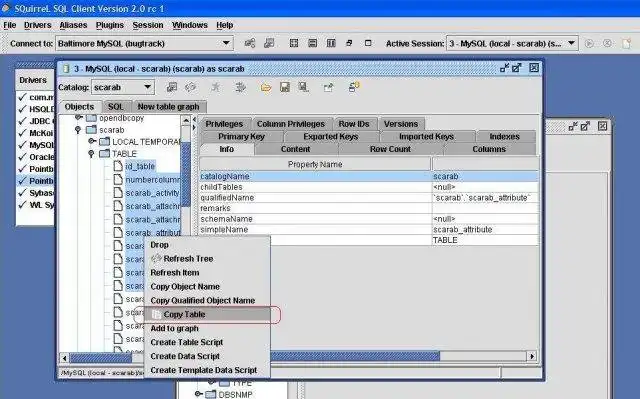Expand the TYPE node in back window
Image resolution: width=640 pixels, height=399 pixels.
(211, 383)
